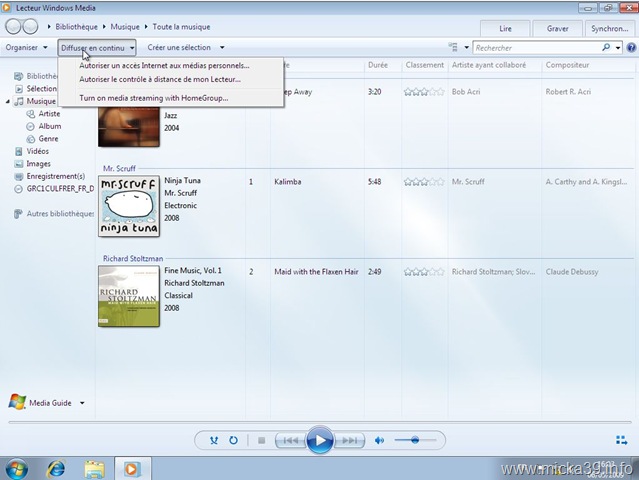The width and height of the screenshot is (639, 480).
Task: Open view options dropdown arrow
Action: pos(466,48)
